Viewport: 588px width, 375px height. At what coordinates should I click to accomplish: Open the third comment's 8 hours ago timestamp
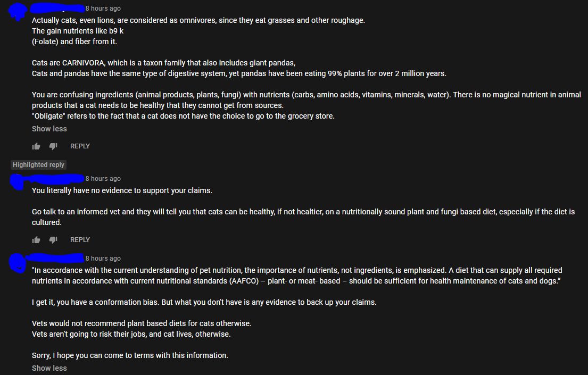103,259
